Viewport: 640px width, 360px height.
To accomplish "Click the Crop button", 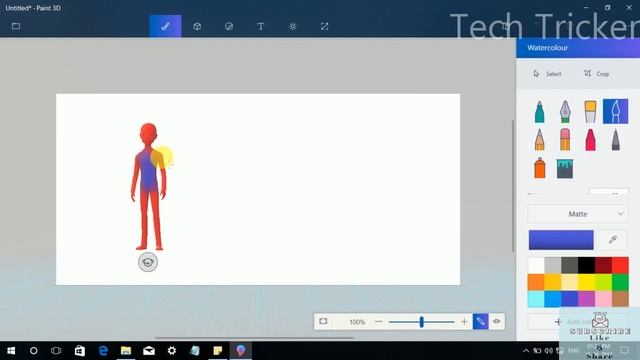I will tap(597, 73).
